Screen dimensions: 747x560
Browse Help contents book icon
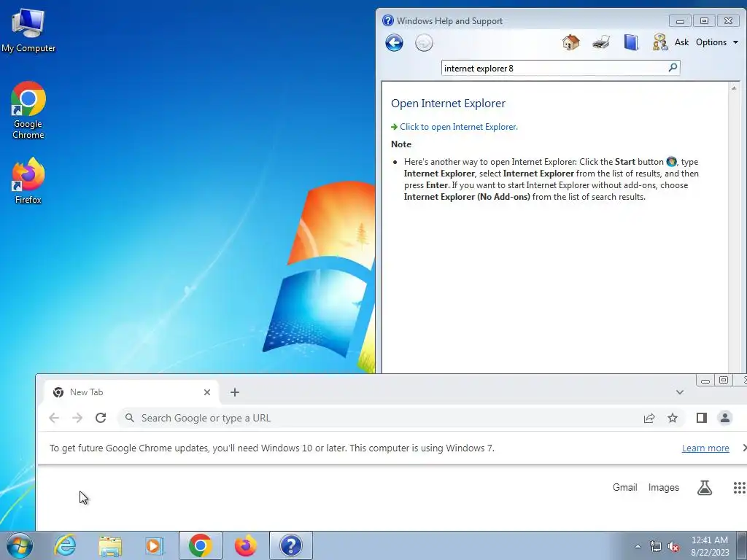point(631,42)
